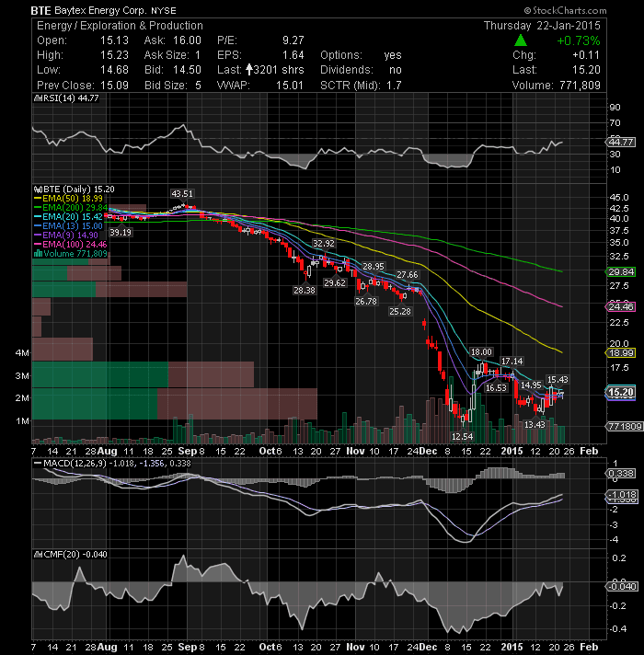Click the up arrow beside 3201 shrs
Image resolution: width=644 pixels, height=655 pixels.
pos(249,69)
